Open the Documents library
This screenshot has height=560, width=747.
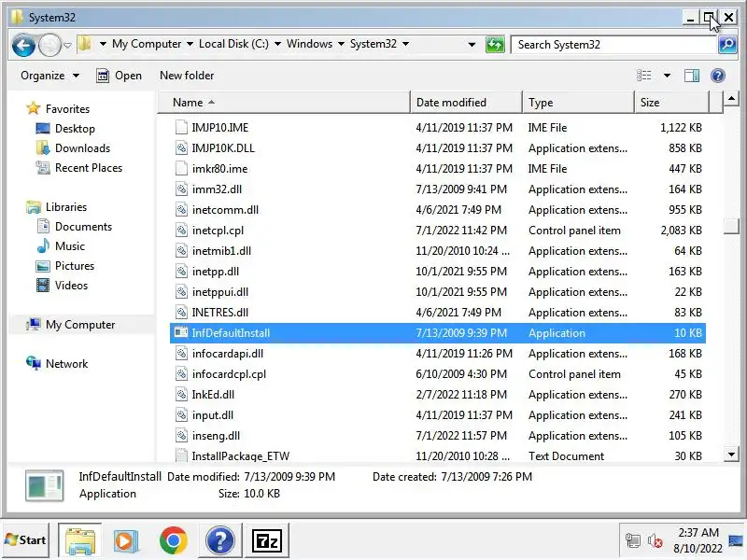[74, 227]
